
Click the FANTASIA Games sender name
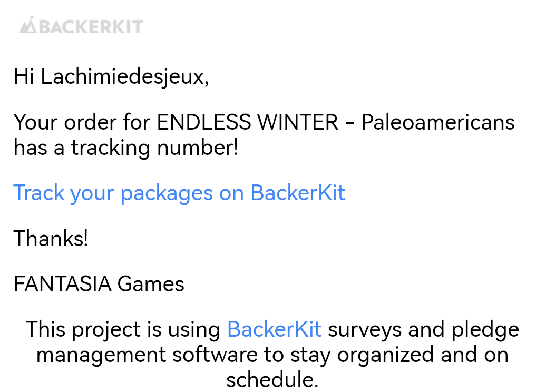(x=99, y=285)
